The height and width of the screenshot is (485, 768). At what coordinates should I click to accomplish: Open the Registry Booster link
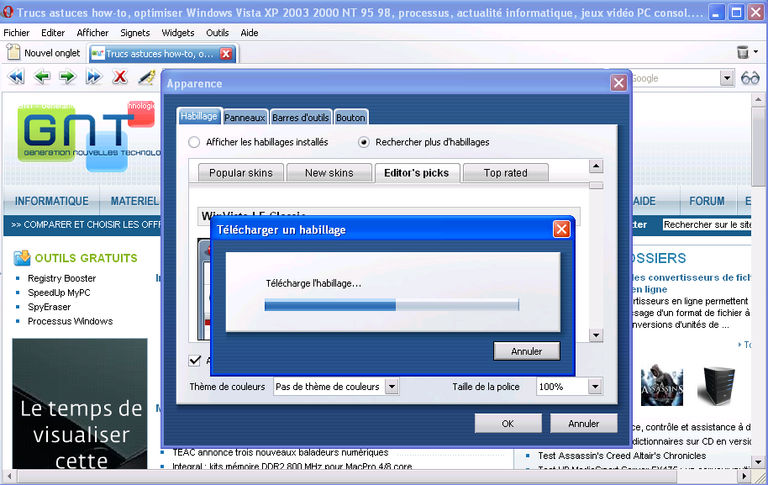[x=62, y=278]
